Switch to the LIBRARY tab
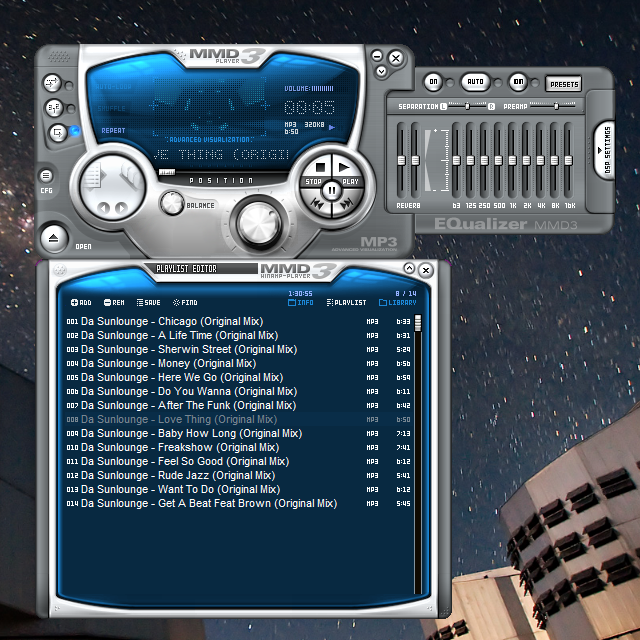Screen dimensions: 640x640 (398, 302)
